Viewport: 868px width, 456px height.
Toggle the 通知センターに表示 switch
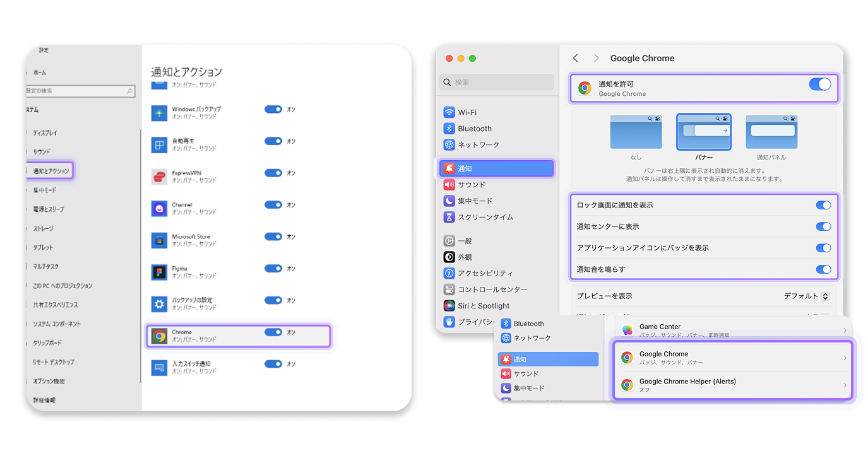pyautogui.click(x=823, y=226)
